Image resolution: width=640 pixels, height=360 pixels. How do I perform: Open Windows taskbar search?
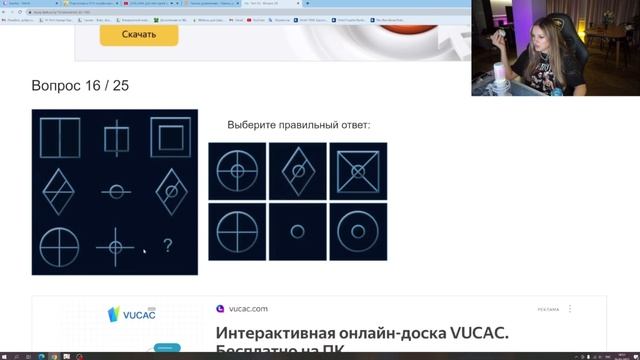pos(16,356)
